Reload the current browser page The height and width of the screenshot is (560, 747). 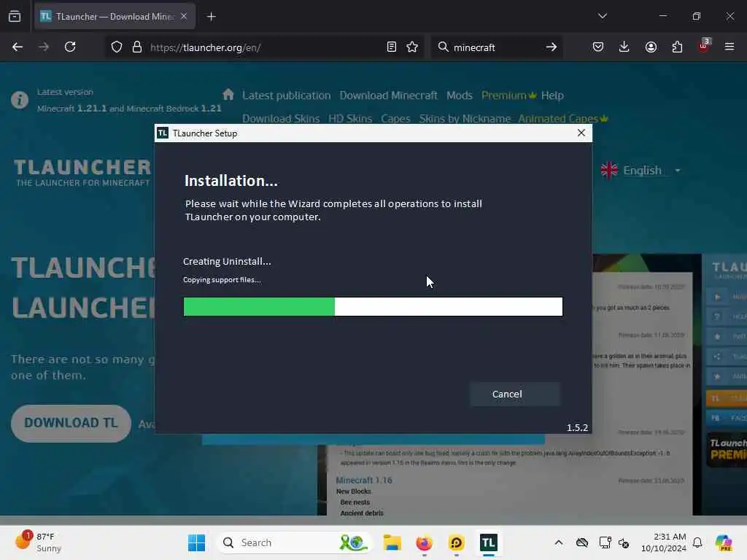(70, 47)
